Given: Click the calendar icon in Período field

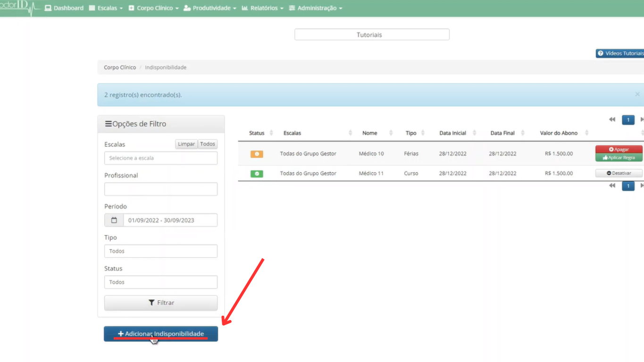Looking at the screenshot, I should (114, 220).
